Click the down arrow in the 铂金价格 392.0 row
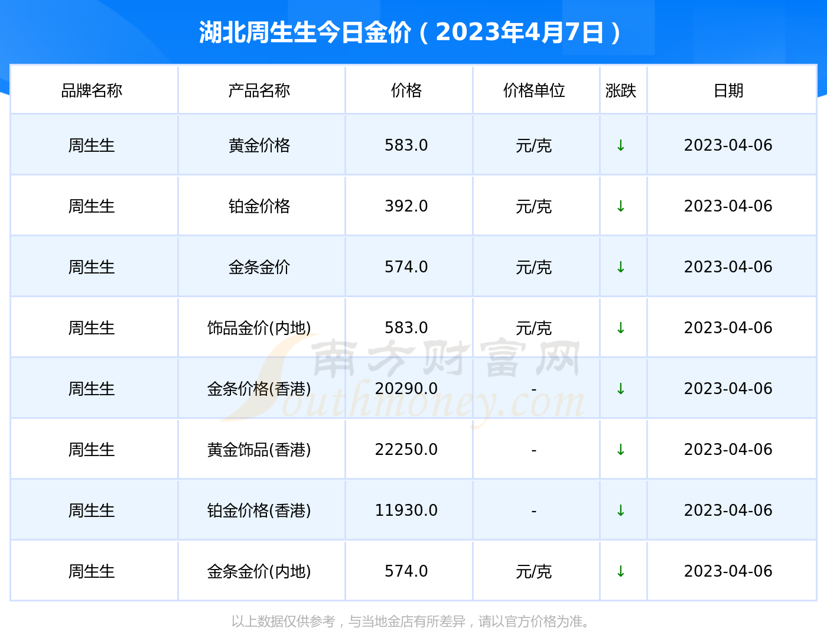The width and height of the screenshot is (827, 644). pos(621,206)
